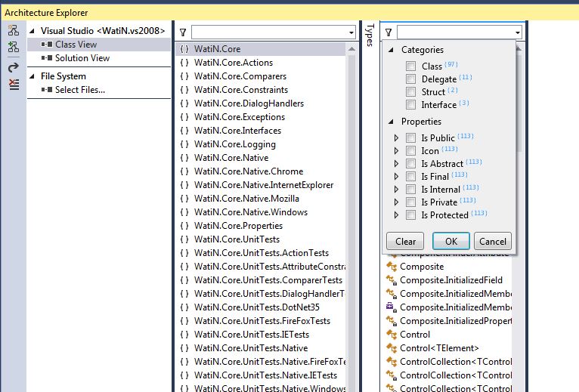Click the Class View node icon
The image size is (579, 392).
tap(47, 45)
